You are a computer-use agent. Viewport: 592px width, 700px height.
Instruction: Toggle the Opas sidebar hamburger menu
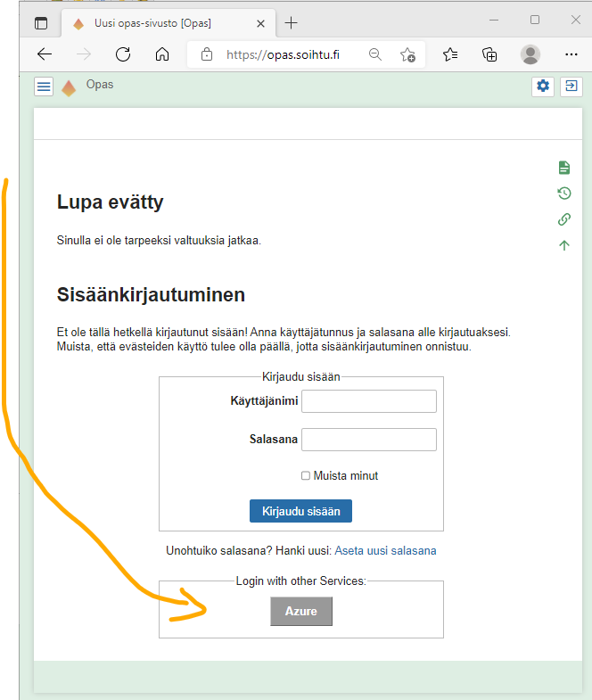tap(44, 86)
